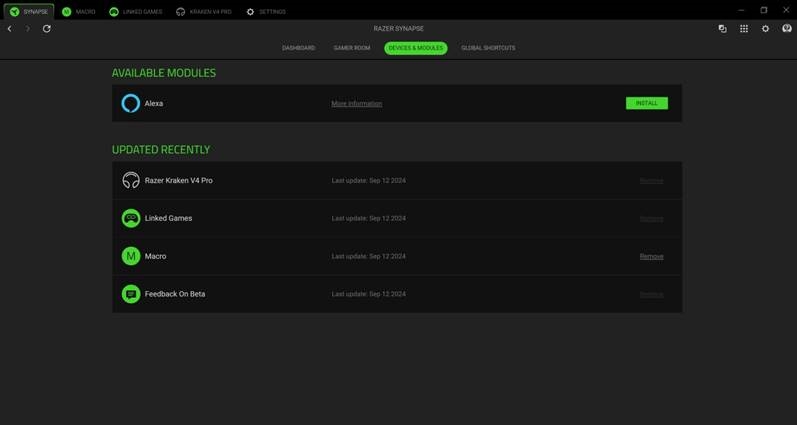Remove the Macro module
The image size is (797, 425).
[651, 257]
